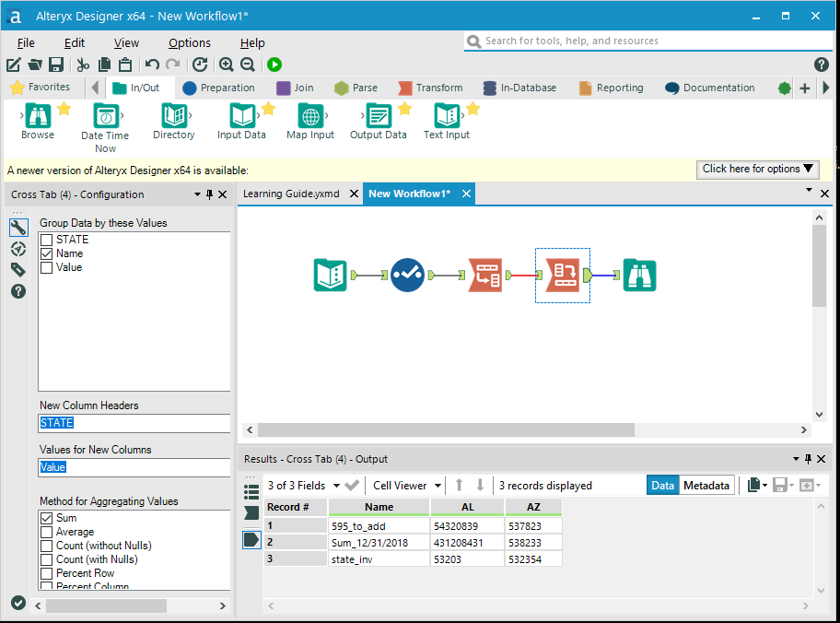Open the Options menu
Screen dimensions: 840x623
point(190,42)
